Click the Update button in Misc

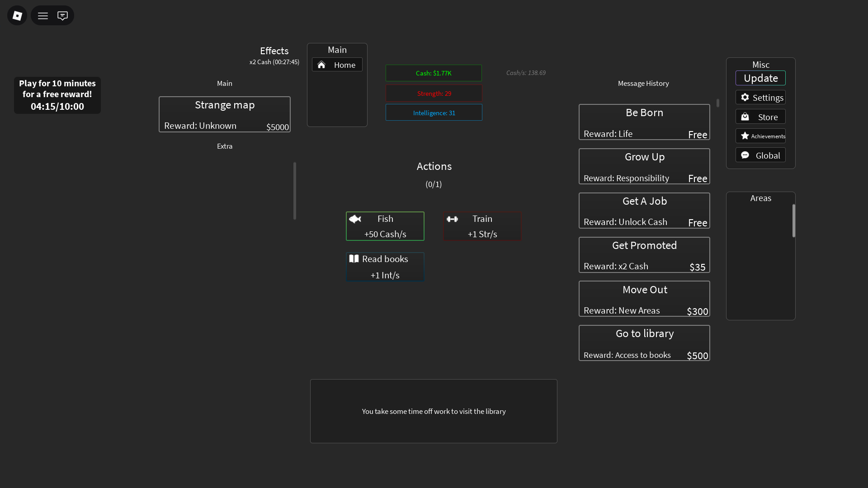pyautogui.click(x=760, y=78)
